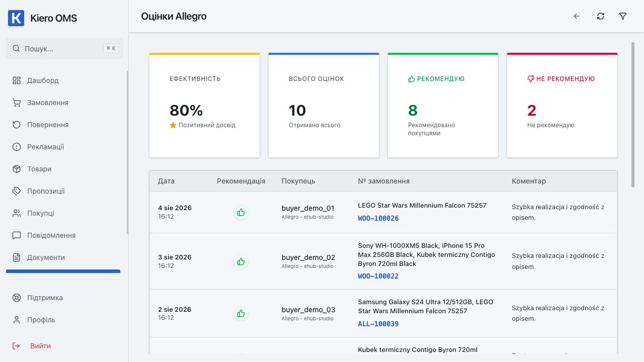
Task: Click the Коментар column header
Action: coord(529,181)
